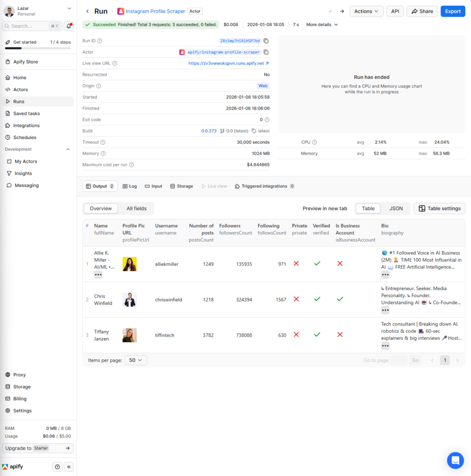Copy the Run ID to clipboard
The height and width of the screenshot is (476, 471).
tap(265, 41)
